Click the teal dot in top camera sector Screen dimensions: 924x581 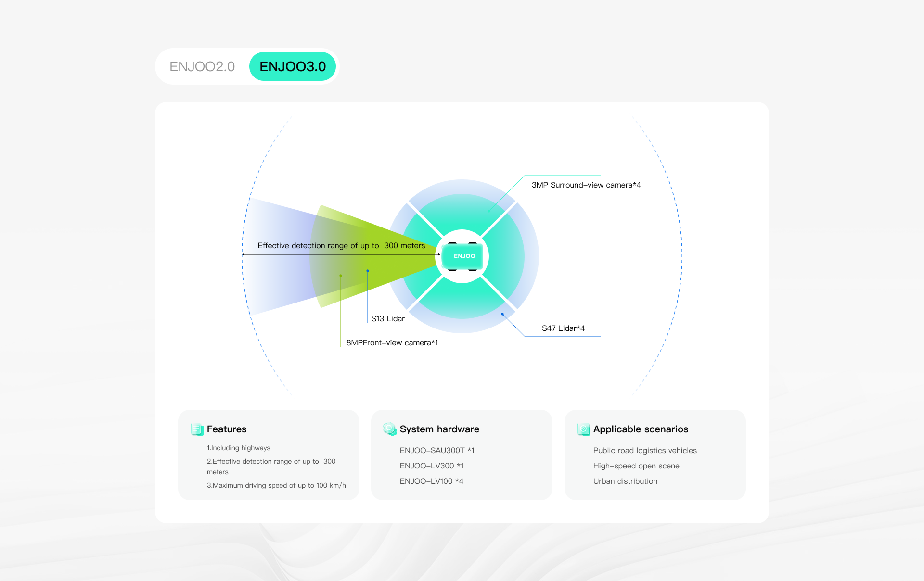pos(489,211)
